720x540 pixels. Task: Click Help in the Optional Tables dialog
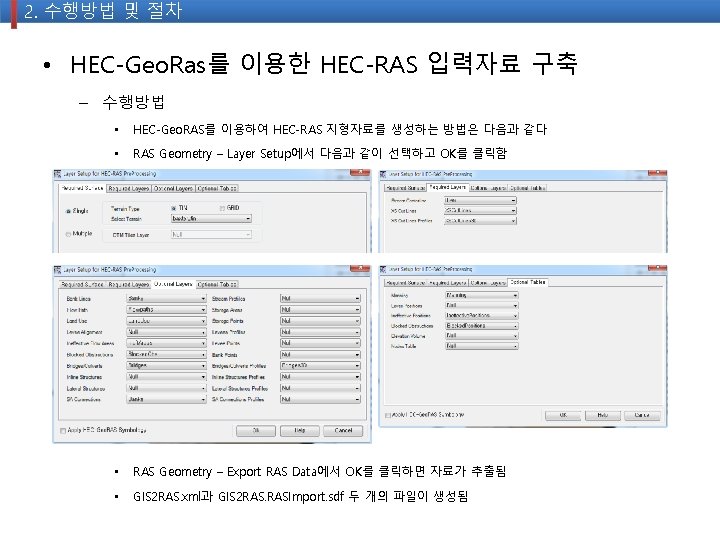pos(602,415)
